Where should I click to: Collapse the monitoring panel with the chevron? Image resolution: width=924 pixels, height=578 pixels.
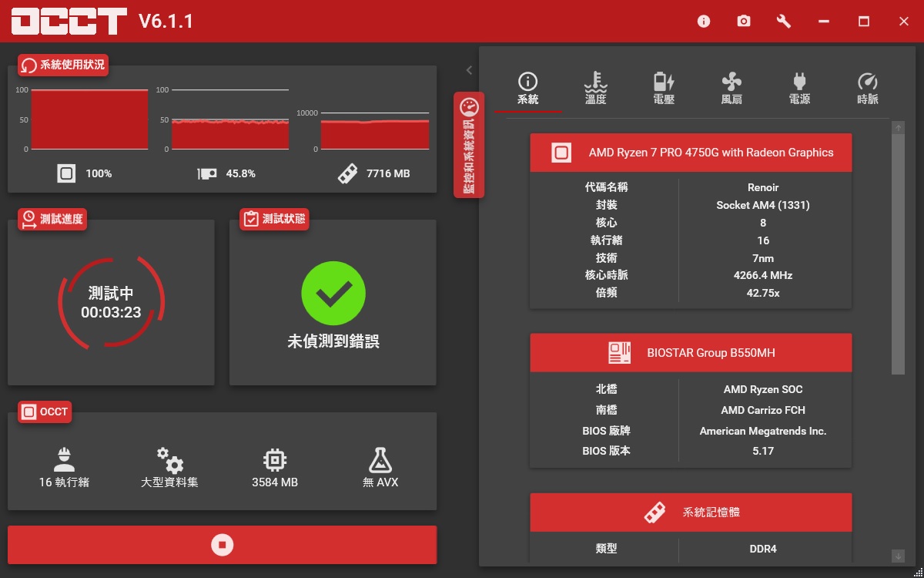[x=469, y=70]
